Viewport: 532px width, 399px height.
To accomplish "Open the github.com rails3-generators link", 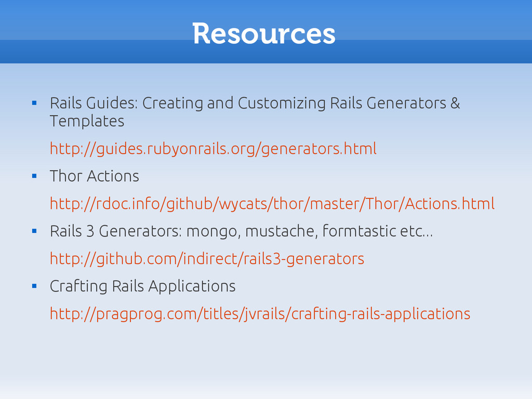I will click(207, 259).
